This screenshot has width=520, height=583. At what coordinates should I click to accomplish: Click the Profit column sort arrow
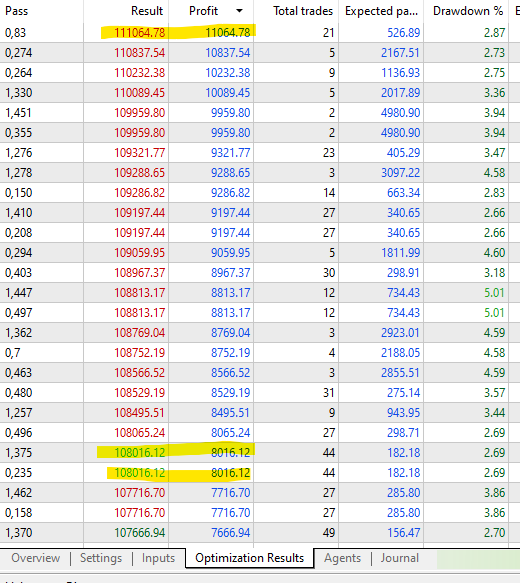(x=239, y=11)
